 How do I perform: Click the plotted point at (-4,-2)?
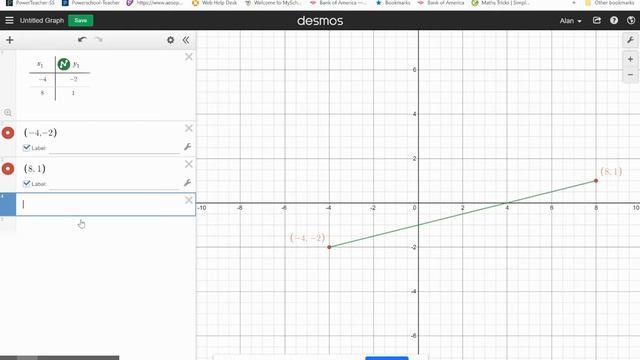(x=329, y=247)
